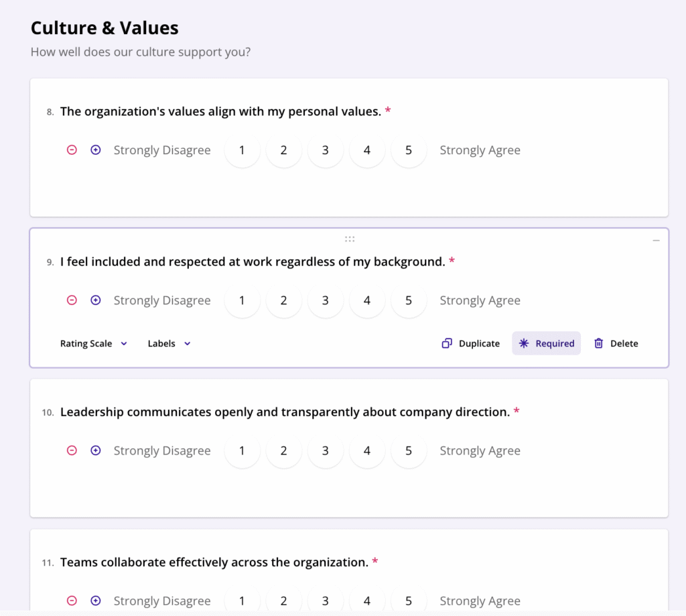Viewport: 686px width, 616px height.
Task: Select rating 5 for question 9
Action: click(x=409, y=300)
